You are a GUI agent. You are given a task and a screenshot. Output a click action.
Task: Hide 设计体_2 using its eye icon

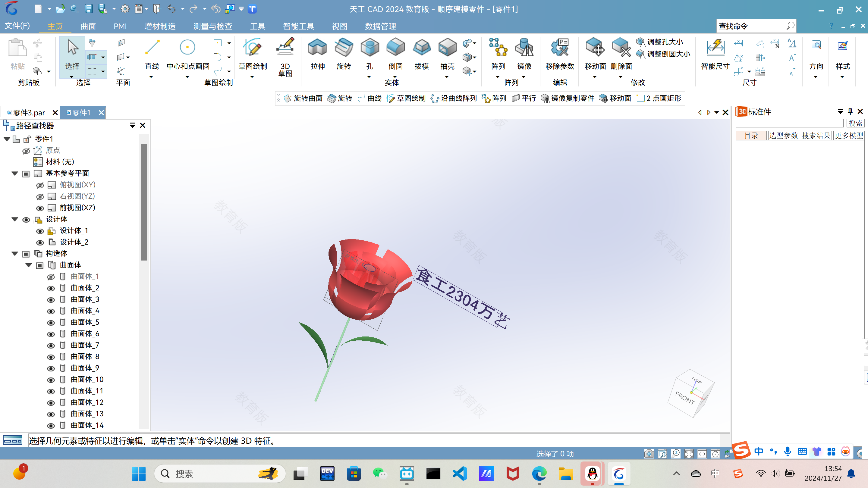click(40, 242)
